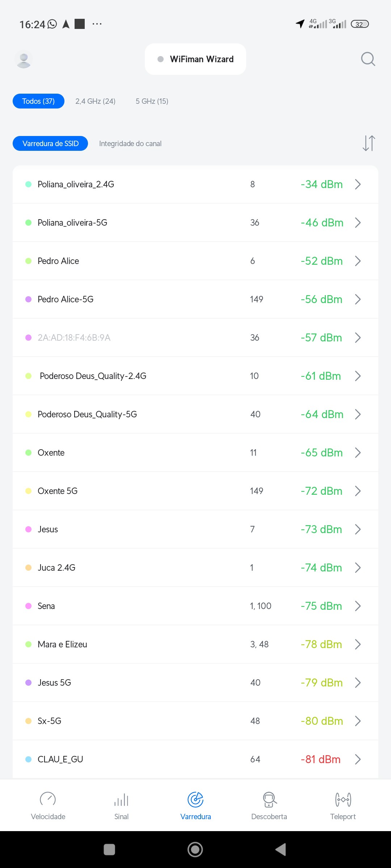
Task: Open the search magnifier icon
Action: (x=368, y=59)
